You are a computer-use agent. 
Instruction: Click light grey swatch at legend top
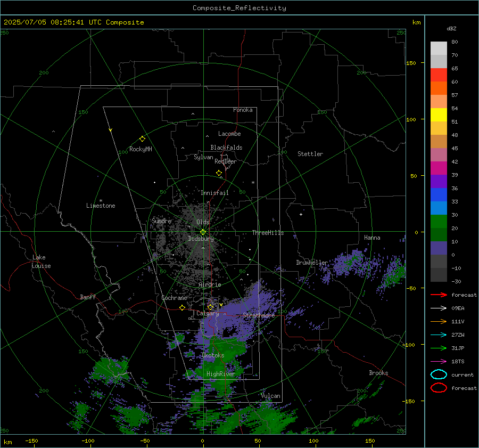[x=439, y=48]
